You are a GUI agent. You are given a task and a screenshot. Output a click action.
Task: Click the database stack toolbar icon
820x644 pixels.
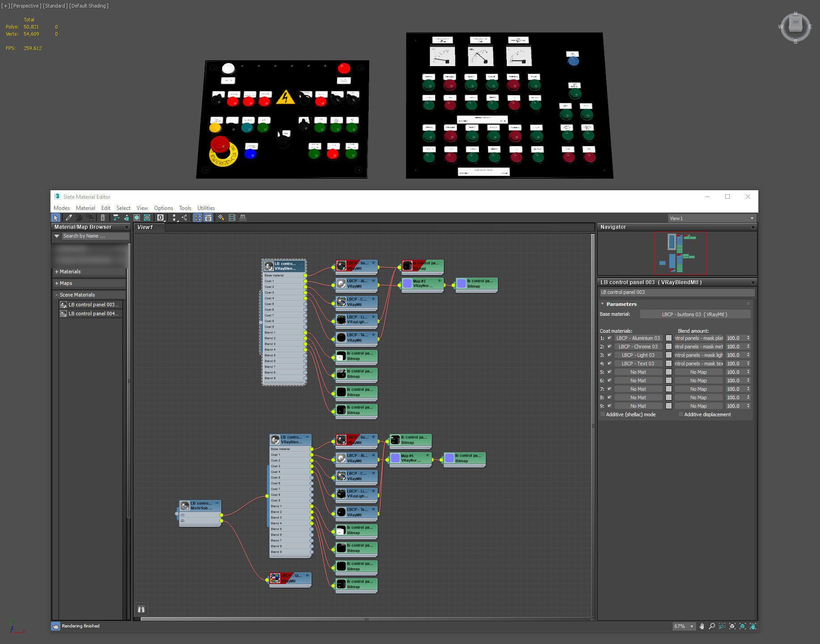coord(232,217)
